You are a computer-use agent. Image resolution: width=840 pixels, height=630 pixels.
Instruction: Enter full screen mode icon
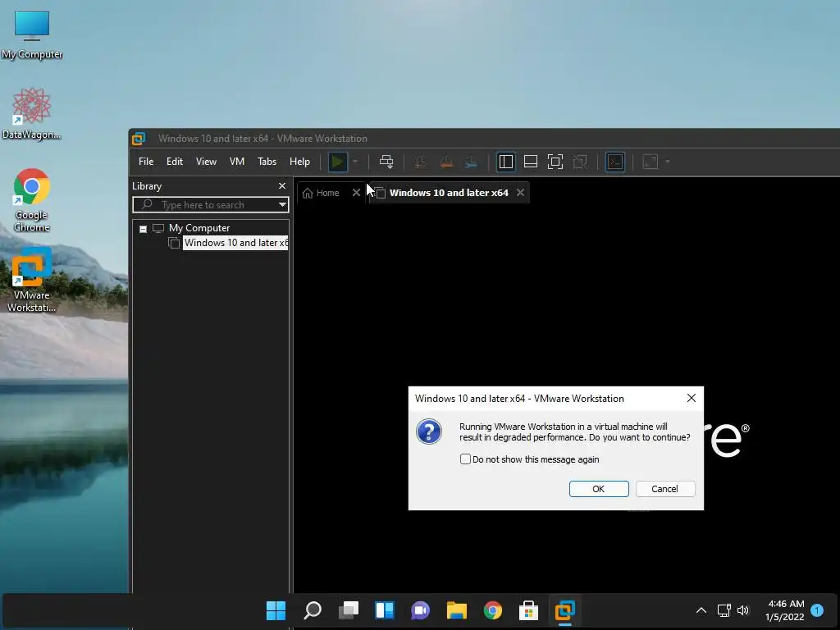pos(555,162)
